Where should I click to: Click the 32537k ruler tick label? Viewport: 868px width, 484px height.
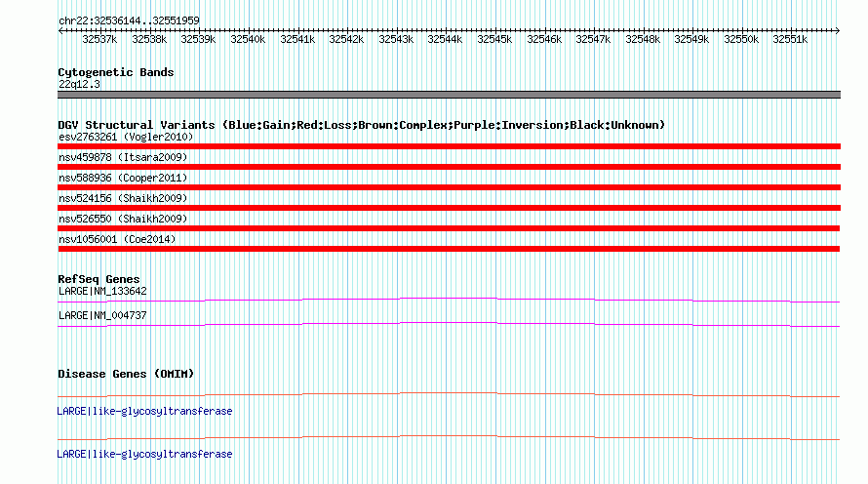pos(99,39)
